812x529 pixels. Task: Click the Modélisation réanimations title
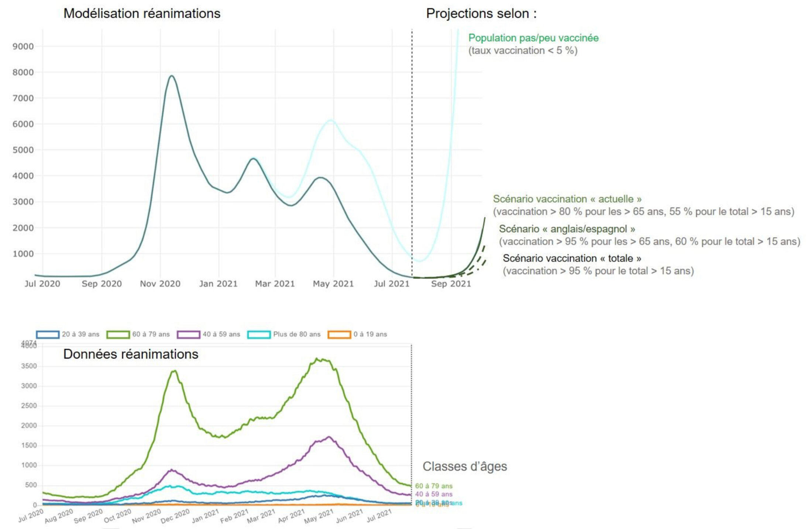pyautogui.click(x=142, y=14)
